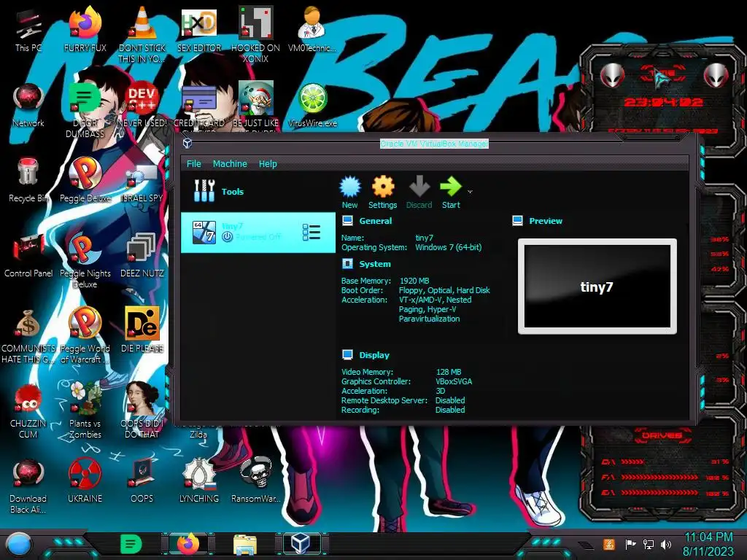Screen dimensions: 747x560
Task: Click the Floppy, Optical, Hard Disk boot order
Action: pyautogui.click(x=444, y=290)
